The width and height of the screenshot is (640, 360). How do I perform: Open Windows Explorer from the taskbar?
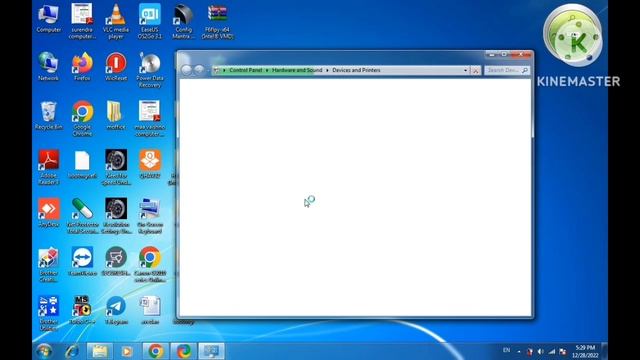[x=100, y=351]
